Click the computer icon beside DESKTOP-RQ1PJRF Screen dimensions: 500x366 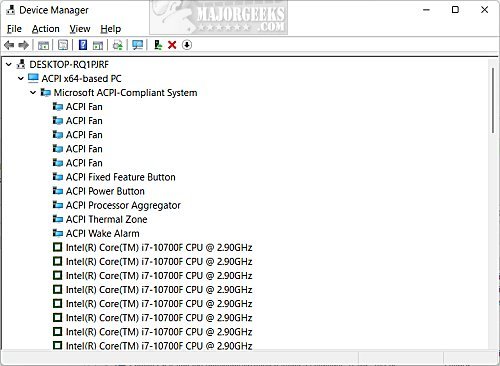21,64
